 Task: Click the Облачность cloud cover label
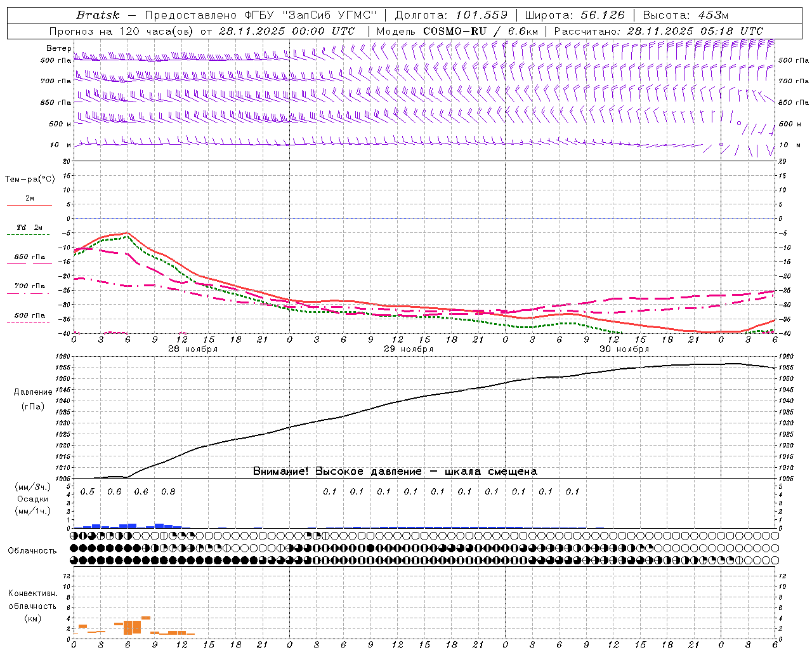pyautogui.click(x=32, y=551)
